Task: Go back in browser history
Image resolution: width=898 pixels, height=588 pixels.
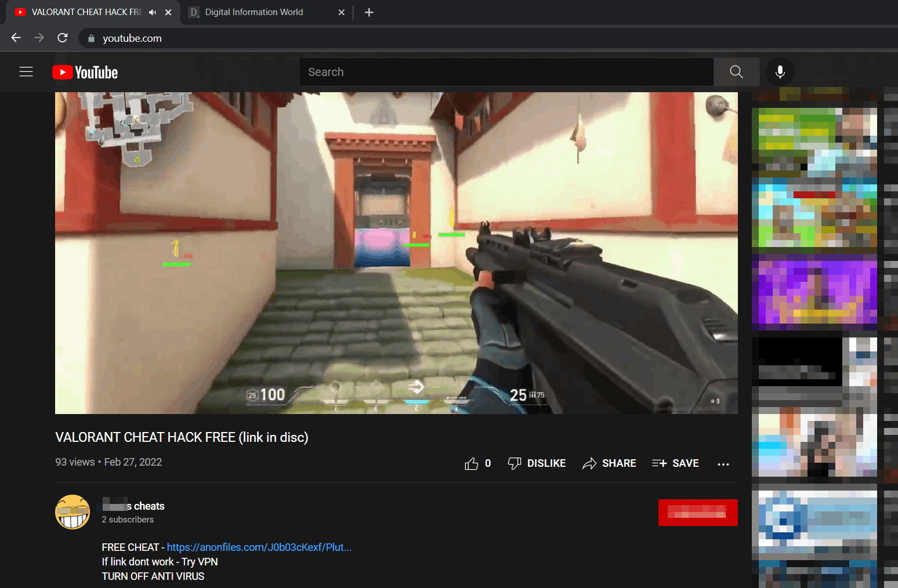Action: click(x=16, y=38)
